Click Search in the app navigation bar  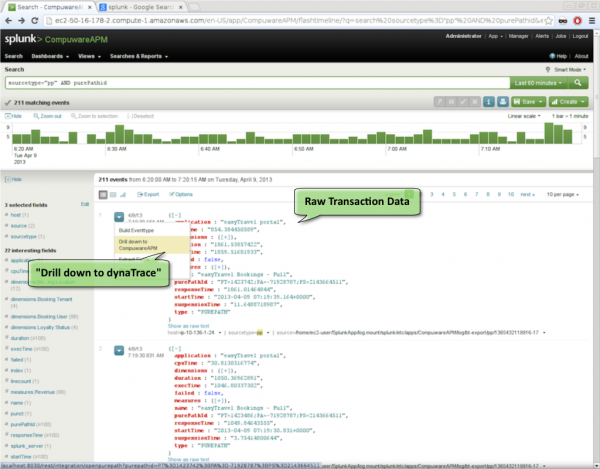click(14, 56)
